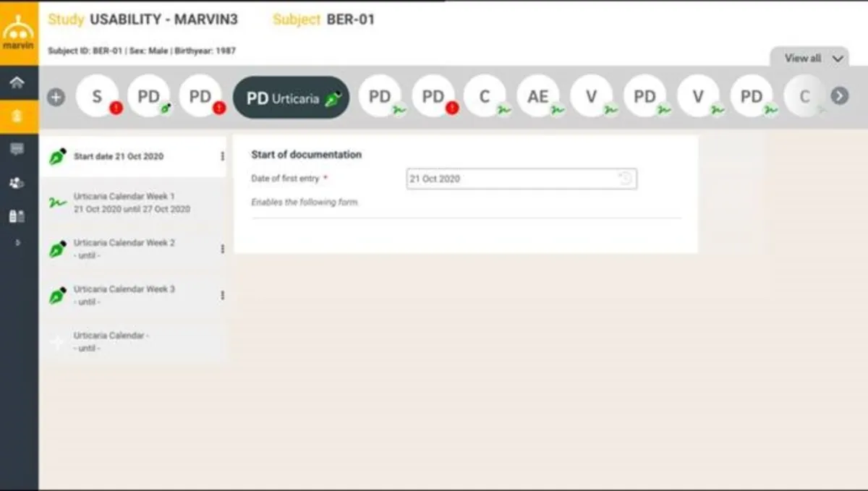
Task: Click pen icon of Urticaria Calendar Week 2
Action: (58, 249)
